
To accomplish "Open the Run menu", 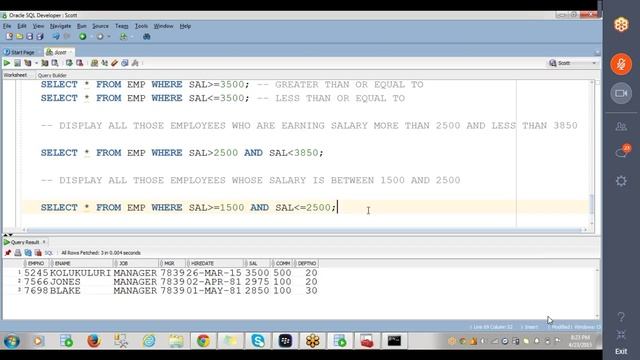I will point(82,26).
